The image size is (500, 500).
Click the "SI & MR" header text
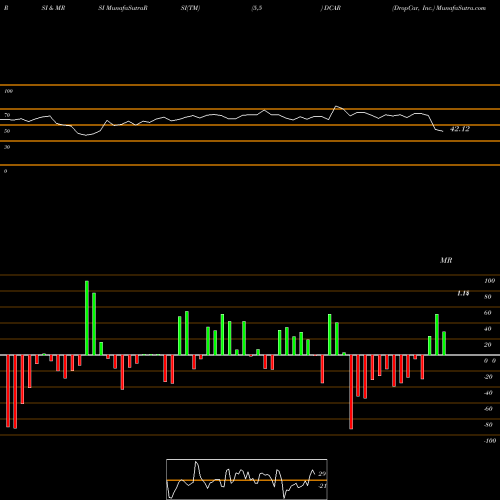(x=53, y=8)
